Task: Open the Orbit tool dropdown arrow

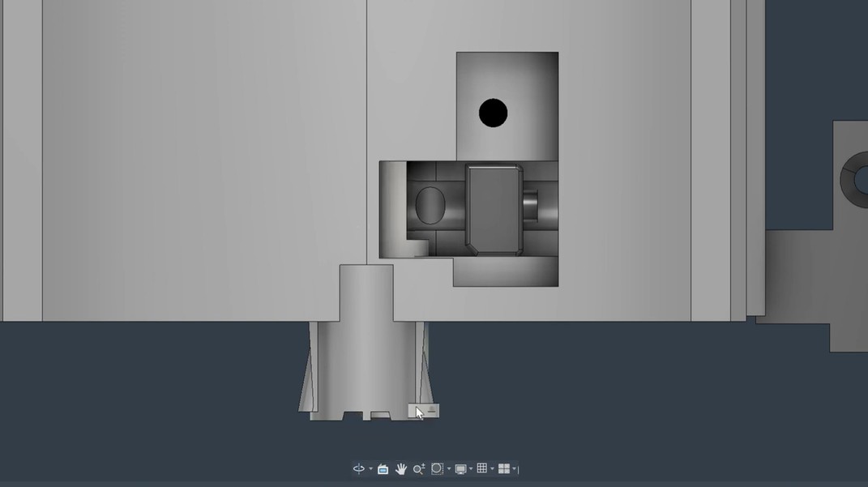Action: click(371, 468)
